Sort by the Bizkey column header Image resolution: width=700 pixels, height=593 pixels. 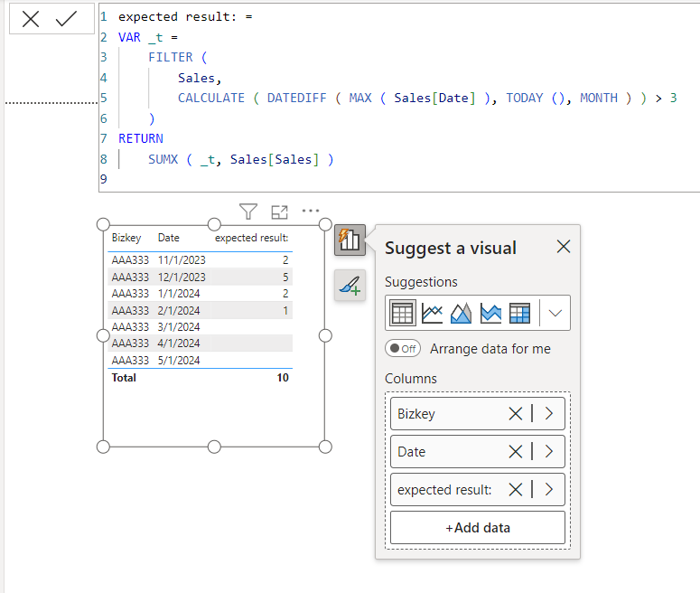click(126, 238)
